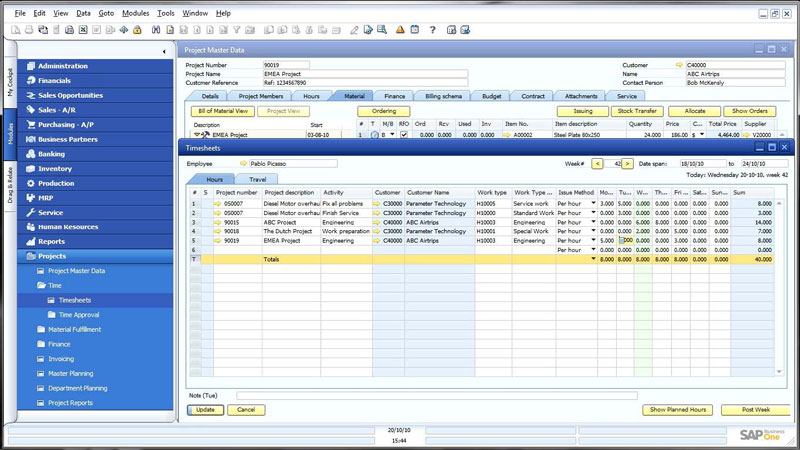Open the calendar toolbar icon
This screenshot has width=800, height=450.
pos(415,30)
